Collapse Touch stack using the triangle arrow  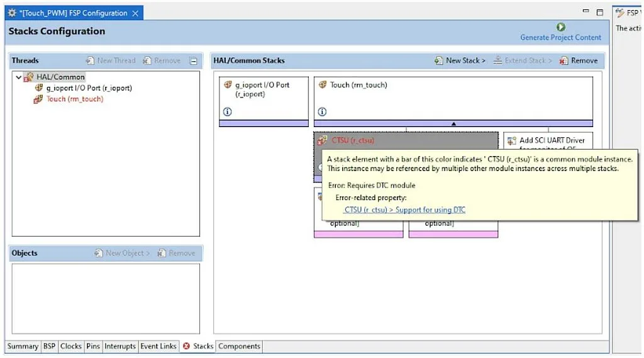pos(453,123)
